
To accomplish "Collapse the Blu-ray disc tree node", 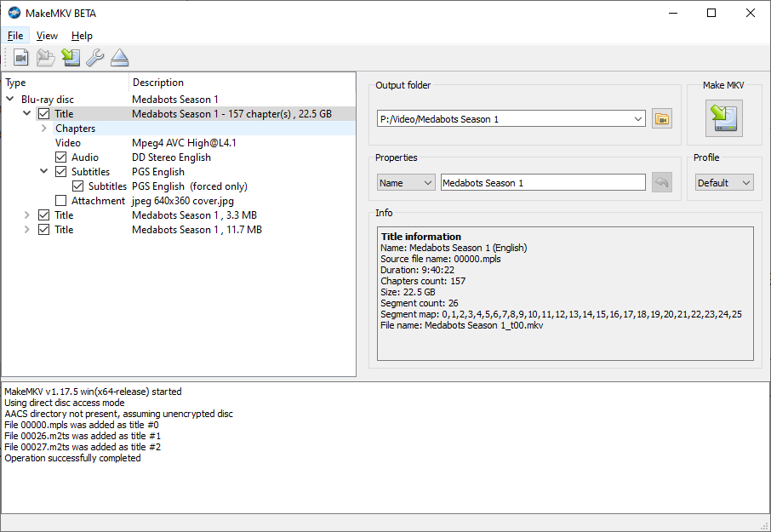I will pyautogui.click(x=10, y=99).
